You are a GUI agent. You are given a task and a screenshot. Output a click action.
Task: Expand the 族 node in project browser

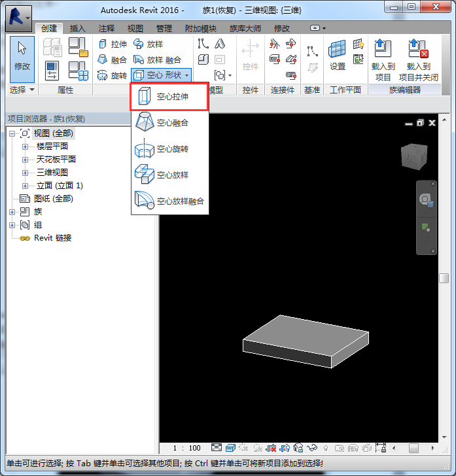pyautogui.click(x=12, y=212)
